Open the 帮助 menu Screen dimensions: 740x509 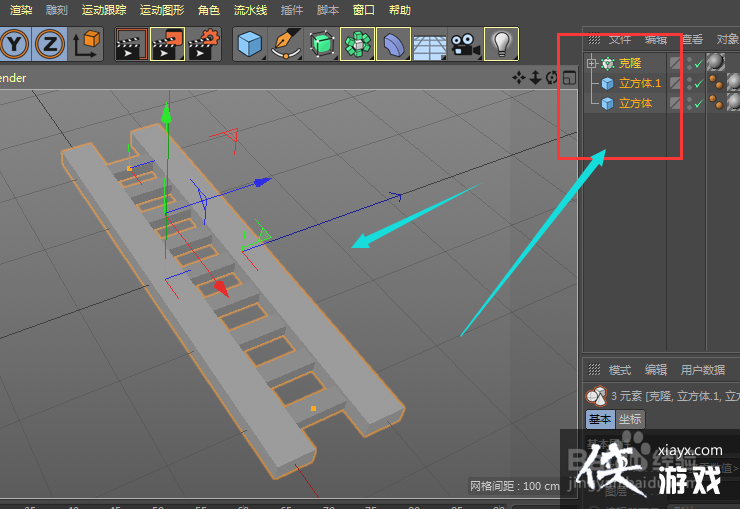click(399, 10)
